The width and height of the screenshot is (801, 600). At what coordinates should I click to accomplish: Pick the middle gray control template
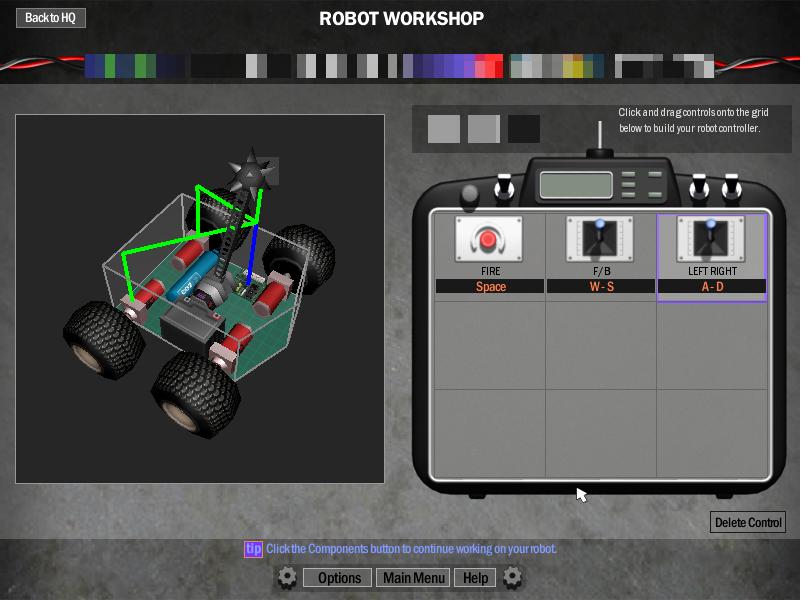coord(484,129)
